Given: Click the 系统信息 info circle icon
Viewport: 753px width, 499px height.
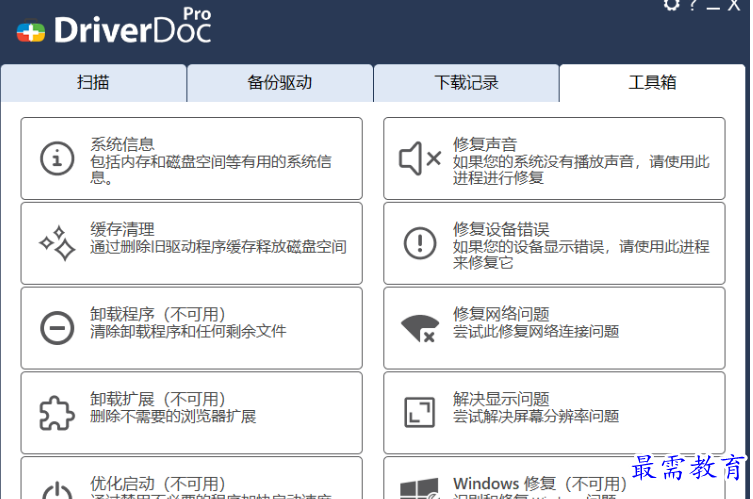Looking at the screenshot, I should point(57,158).
